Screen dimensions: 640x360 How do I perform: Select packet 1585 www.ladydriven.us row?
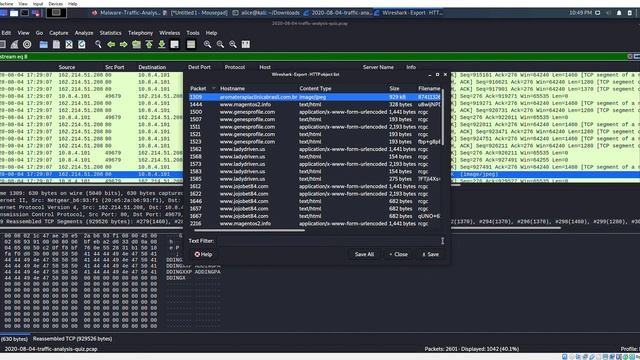coord(315,179)
